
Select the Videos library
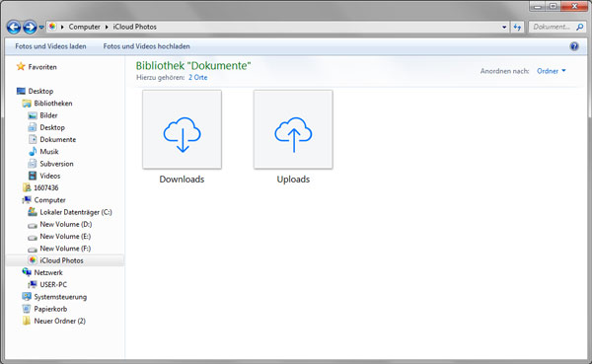50,176
